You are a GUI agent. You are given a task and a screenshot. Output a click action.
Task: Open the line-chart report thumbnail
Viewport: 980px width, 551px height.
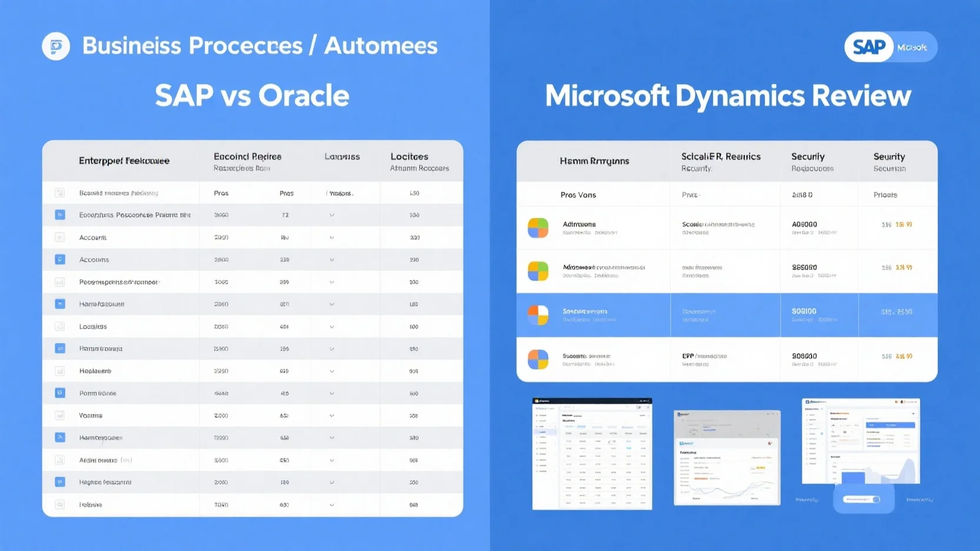(x=727, y=457)
